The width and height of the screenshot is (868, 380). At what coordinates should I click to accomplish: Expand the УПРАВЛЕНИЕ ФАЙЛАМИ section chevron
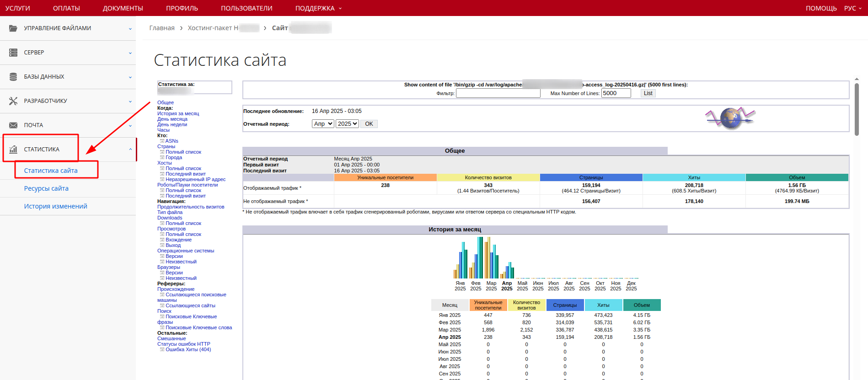130,29
